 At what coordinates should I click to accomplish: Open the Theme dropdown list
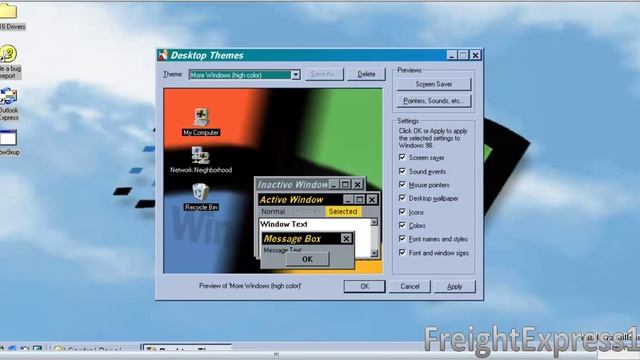244,75
